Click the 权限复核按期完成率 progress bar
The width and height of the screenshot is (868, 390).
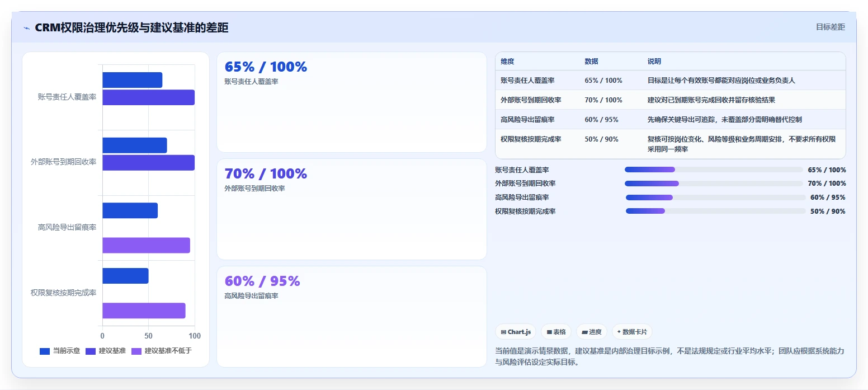(715, 212)
